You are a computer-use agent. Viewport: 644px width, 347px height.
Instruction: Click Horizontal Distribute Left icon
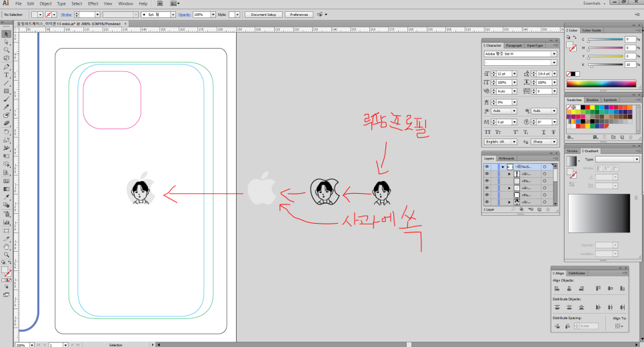point(598,307)
